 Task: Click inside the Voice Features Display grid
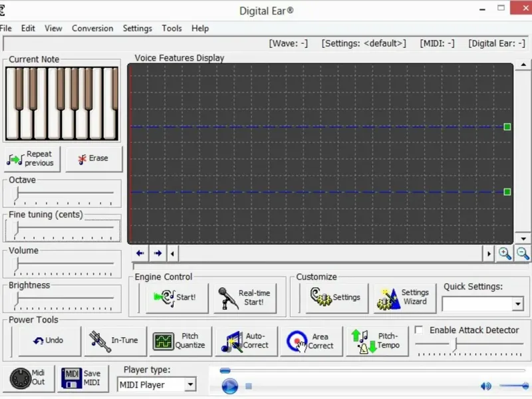[320, 154]
